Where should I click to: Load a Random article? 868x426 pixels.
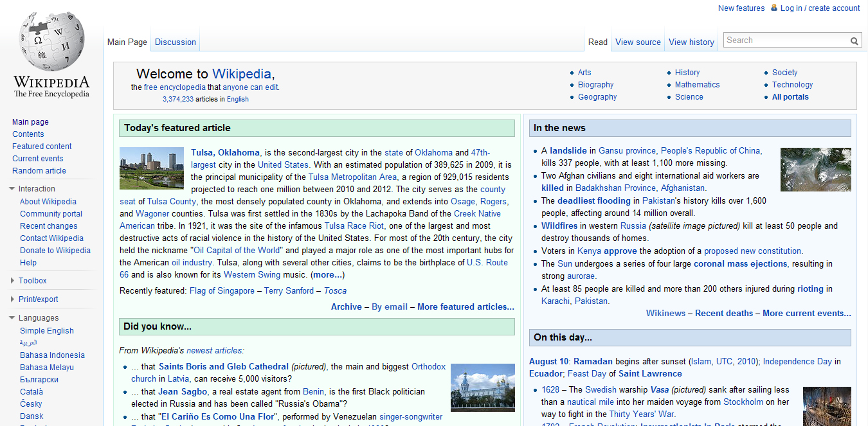[39, 171]
